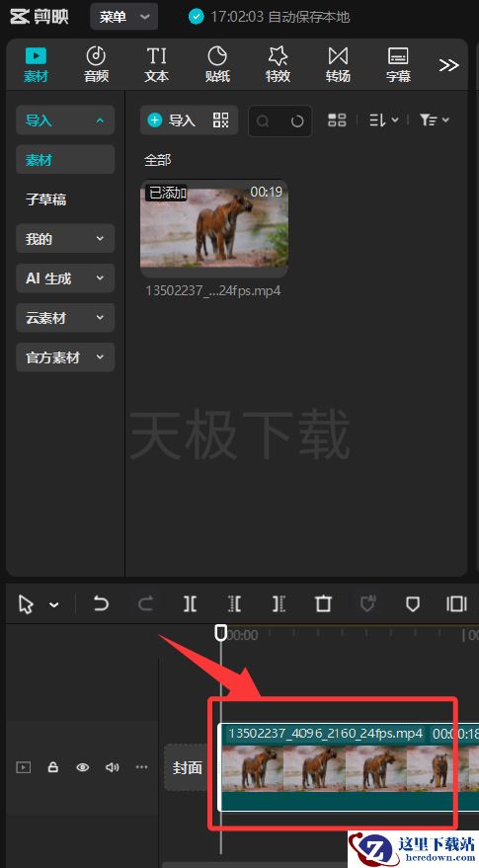This screenshot has height=868, width=479.
Task: Click the track video type icon
Action: [x=24, y=767]
